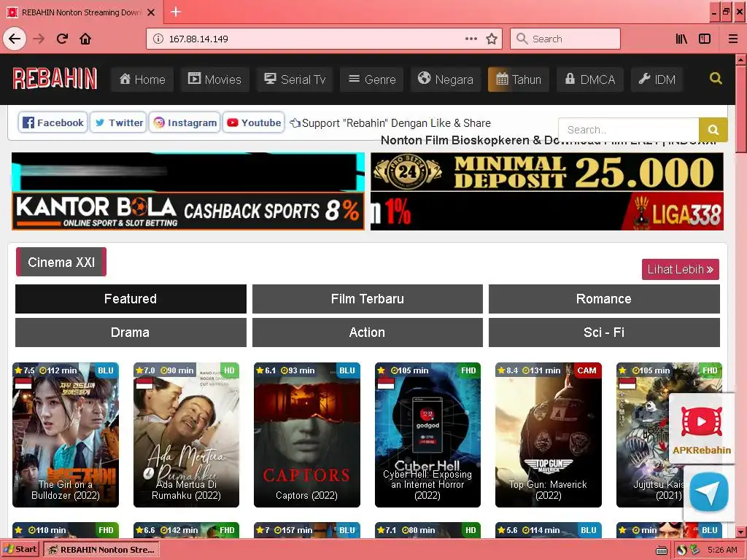Expand the Negara menu
Viewport: 747px width, 560px height.
[446, 79]
